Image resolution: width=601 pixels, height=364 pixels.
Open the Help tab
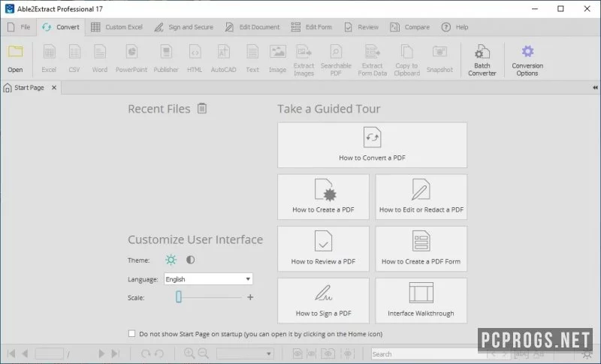pos(455,27)
